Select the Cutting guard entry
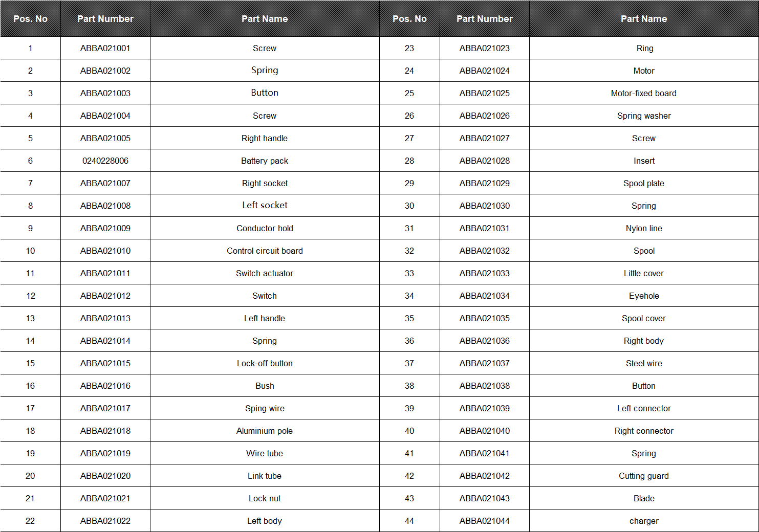The height and width of the screenshot is (532, 759). [644, 476]
